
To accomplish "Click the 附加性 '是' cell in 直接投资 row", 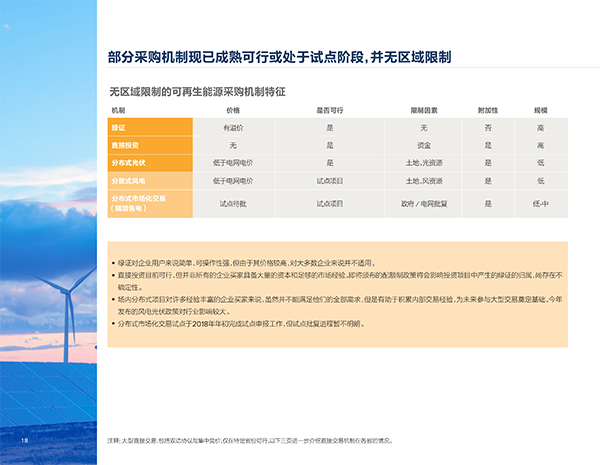I will [x=488, y=145].
